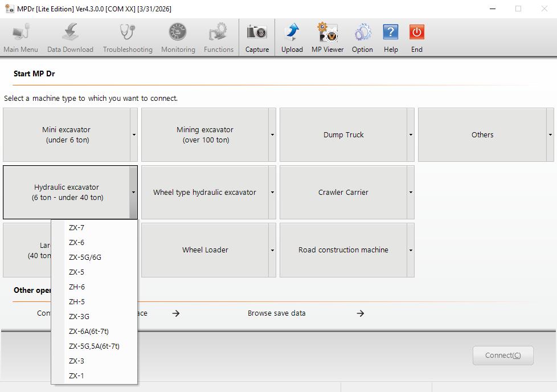557x392 pixels.
Task: Choose ZX-3G from the model list
Action: coord(94,316)
